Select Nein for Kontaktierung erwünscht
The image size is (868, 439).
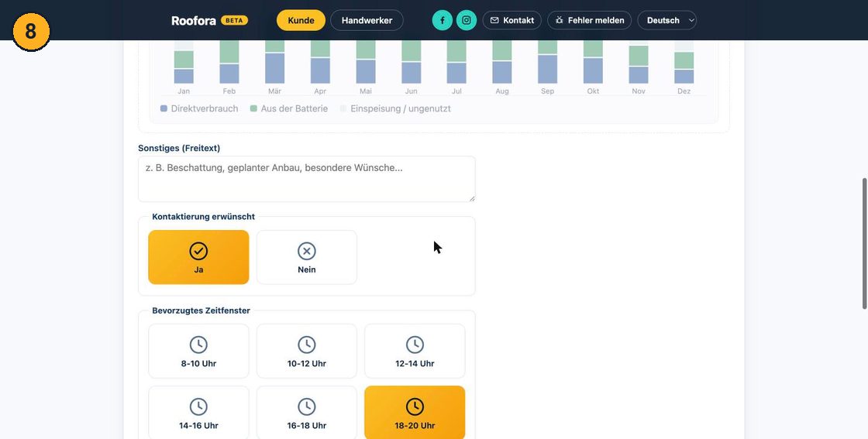pyautogui.click(x=307, y=257)
